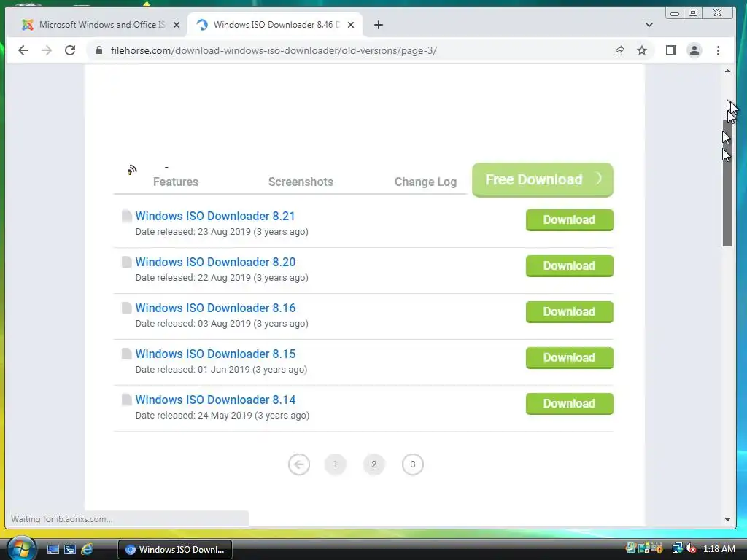Open Windows ISO Downloader 8.21 link

point(215,216)
